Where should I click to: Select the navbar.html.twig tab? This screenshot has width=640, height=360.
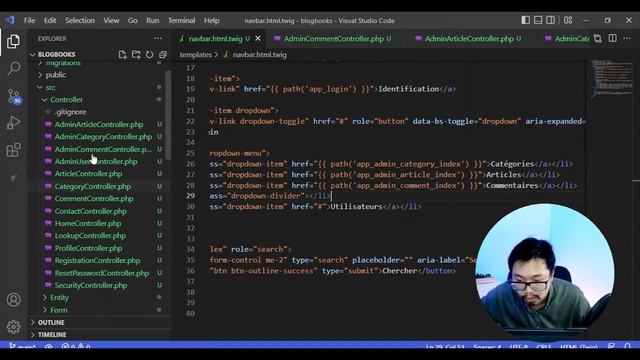click(x=215, y=39)
